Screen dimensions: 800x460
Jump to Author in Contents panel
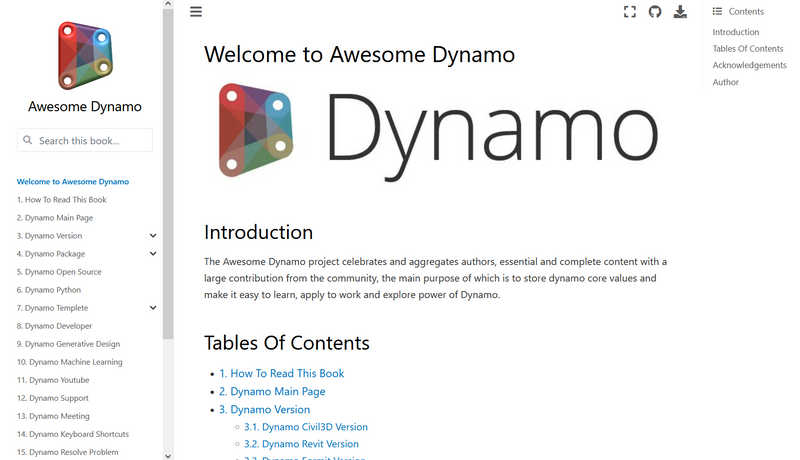(725, 82)
